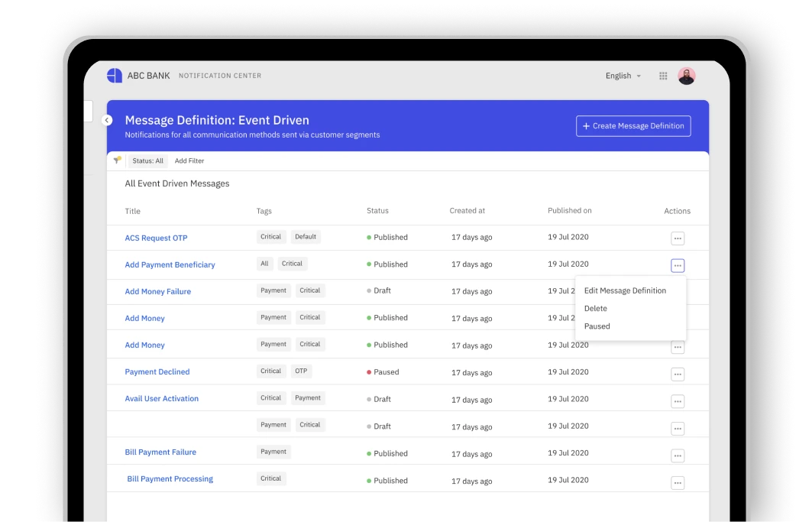Open the Status: All filter dropdown
Screen dimensions: 812x522
tap(147, 161)
